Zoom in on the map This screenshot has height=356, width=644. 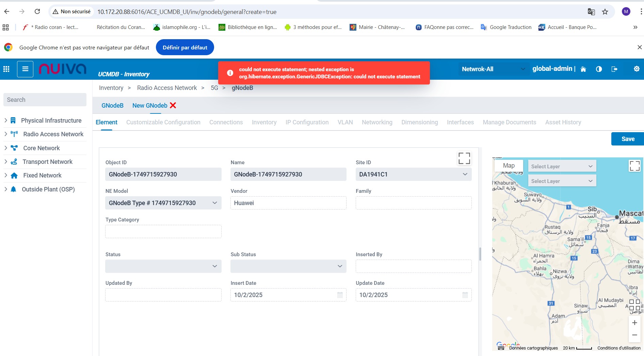[634, 323]
